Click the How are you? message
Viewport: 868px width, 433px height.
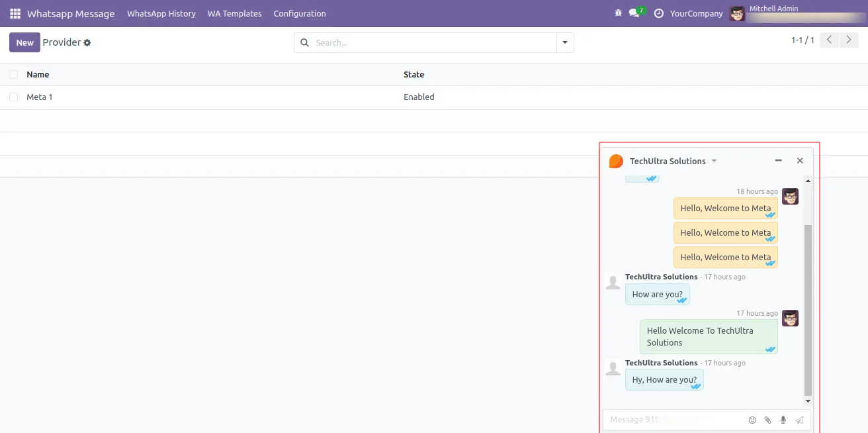pyautogui.click(x=658, y=295)
